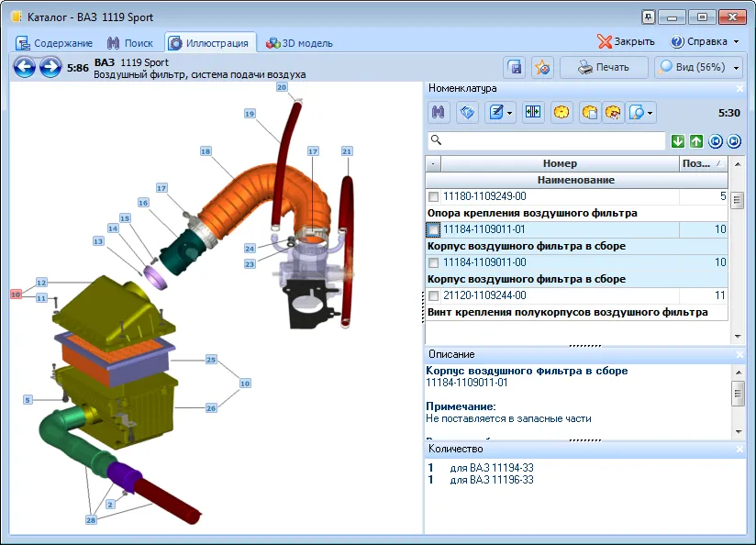The height and width of the screenshot is (545, 756).
Task: Click the blue next-item round icon
Action: coord(734,140)
